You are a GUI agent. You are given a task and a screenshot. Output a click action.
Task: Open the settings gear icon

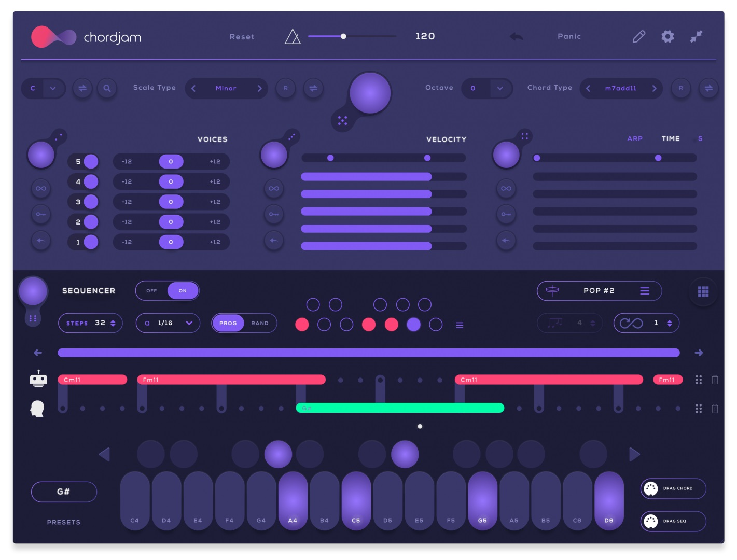pyautogui.click(x=668, y=36)
